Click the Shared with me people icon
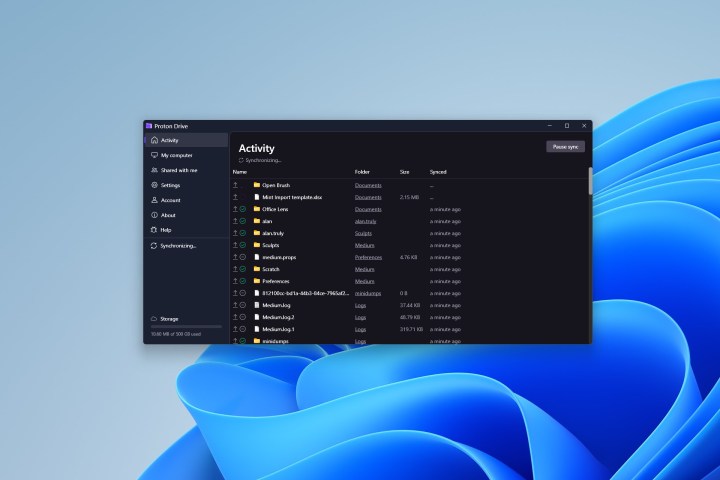Viewport: 720px width, 480px height. tap(152, 171)
